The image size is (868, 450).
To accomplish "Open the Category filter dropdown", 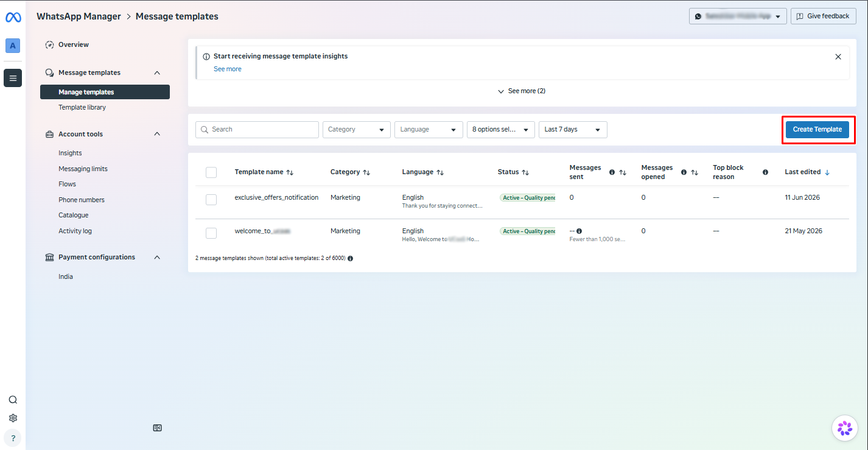I will point(357,130).
